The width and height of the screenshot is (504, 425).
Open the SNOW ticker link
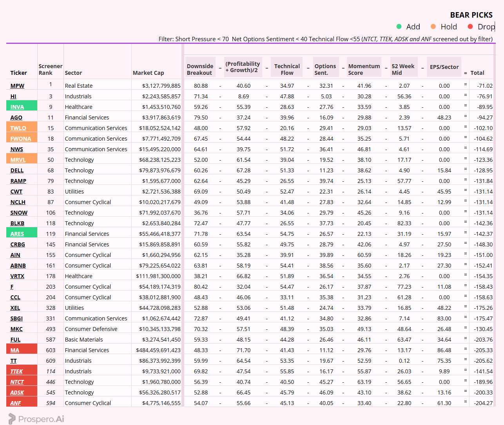tap(19, 213)
